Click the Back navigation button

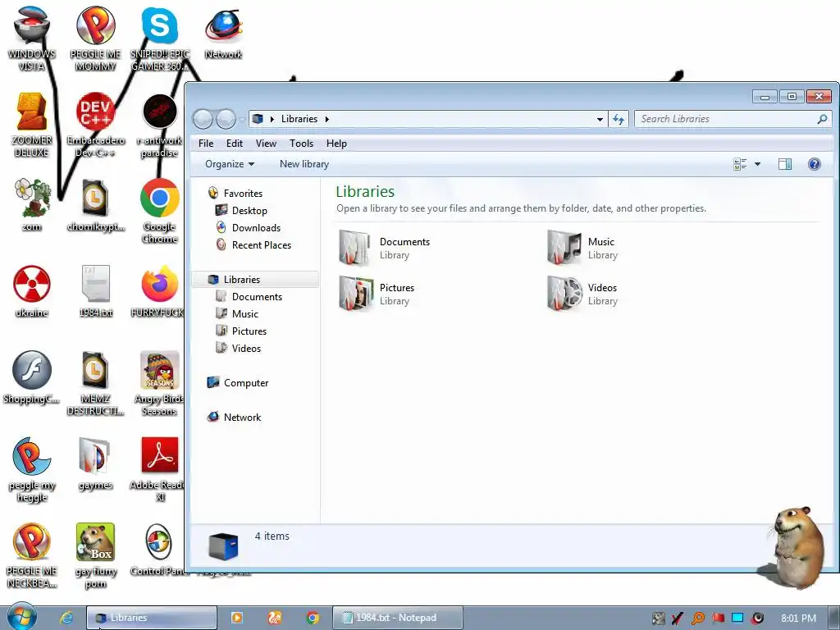pos(203,119)
